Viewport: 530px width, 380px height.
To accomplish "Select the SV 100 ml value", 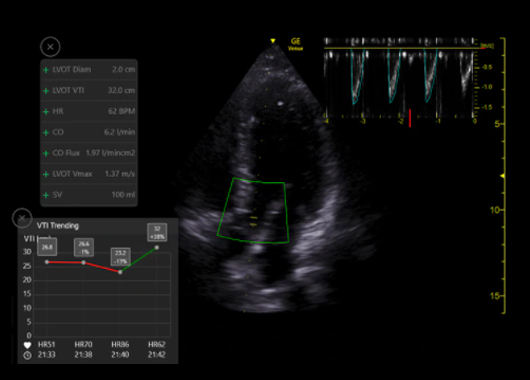I will [x=123, y=195].
